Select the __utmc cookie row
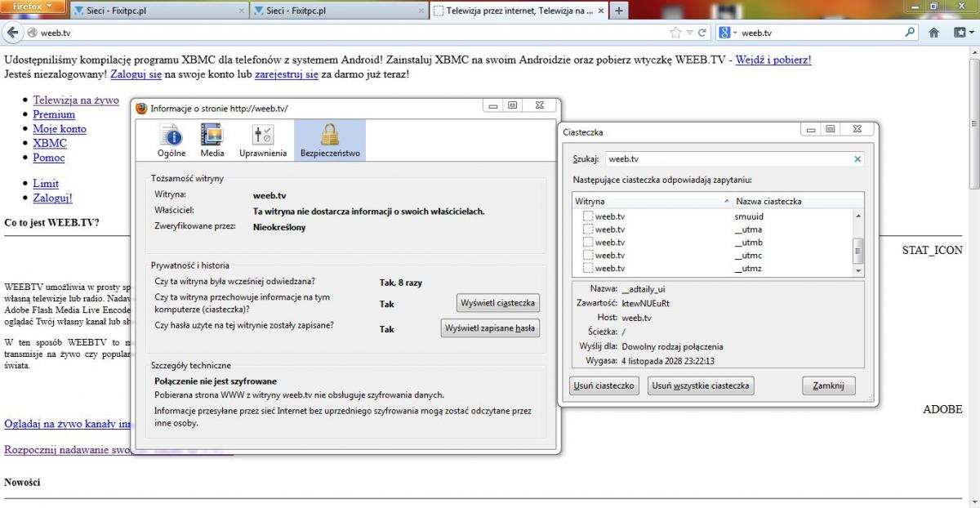Viewport: 980px width, 508px height. click(x=713, y=256)
